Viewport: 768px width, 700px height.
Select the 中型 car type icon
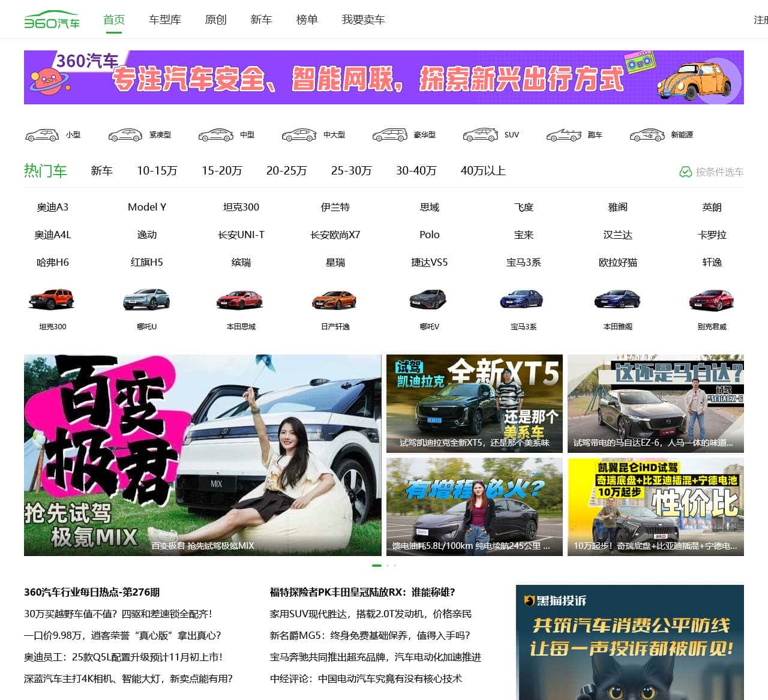215,135
